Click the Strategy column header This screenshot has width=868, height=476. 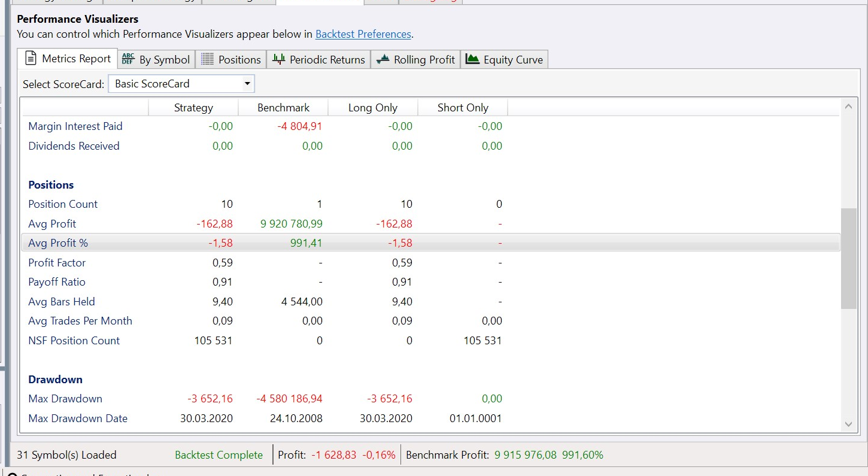pos(193,108)
